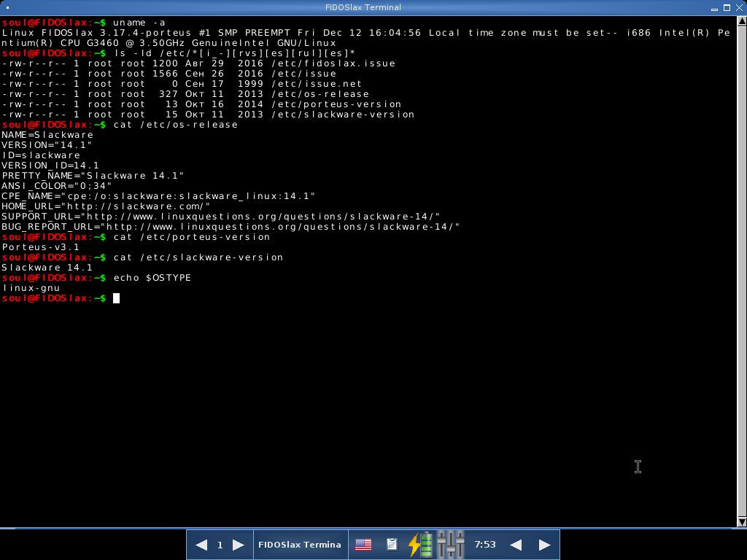Click '/etc/fidoslax.issue' in the file listing
Viewport: 747px width, 560px height.
pyautogui.click(x=333, y=63)
